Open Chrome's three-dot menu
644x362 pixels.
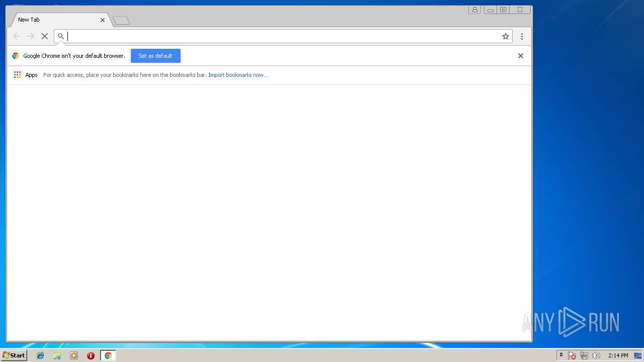(x=522, y=36)
